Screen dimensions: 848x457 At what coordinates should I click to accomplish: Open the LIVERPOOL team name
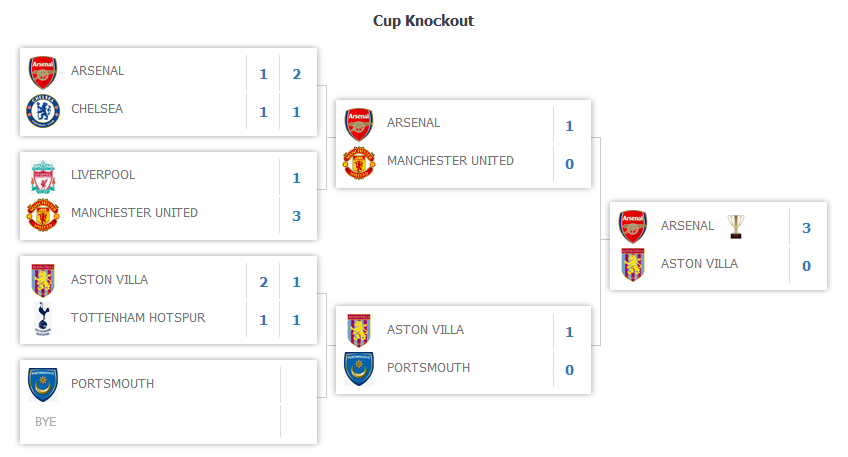coord(103,175)
